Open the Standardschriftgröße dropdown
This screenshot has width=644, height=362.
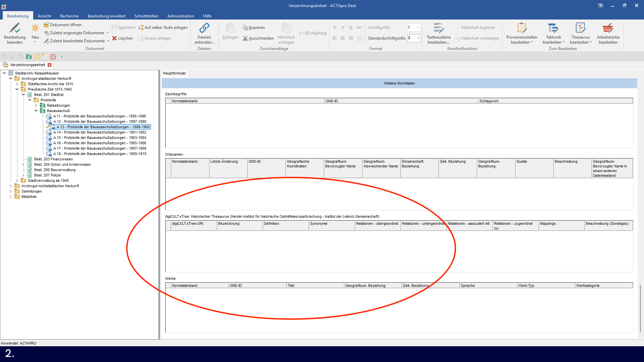pyautogui.click(x=418, y=38)
